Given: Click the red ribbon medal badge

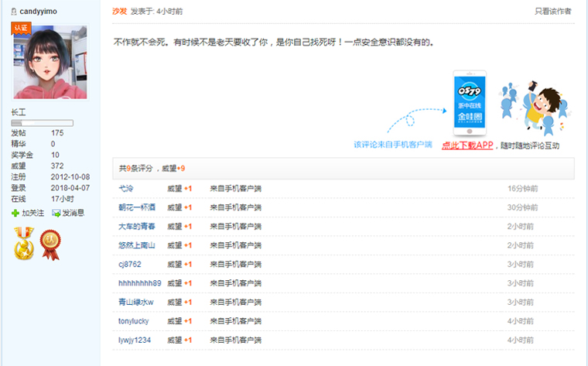Looking at the screenshot, I should tap(50, 245).
